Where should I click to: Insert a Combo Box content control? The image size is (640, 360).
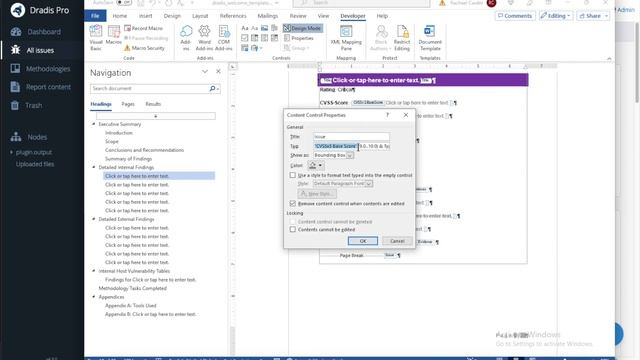click(x=254, y=38)
